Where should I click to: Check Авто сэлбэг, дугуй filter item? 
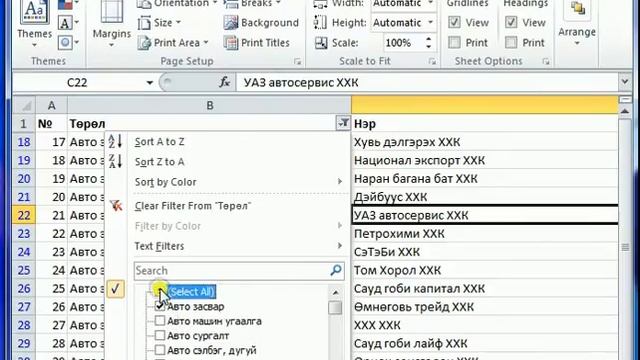pyautogui.click(x=160, y=350)
